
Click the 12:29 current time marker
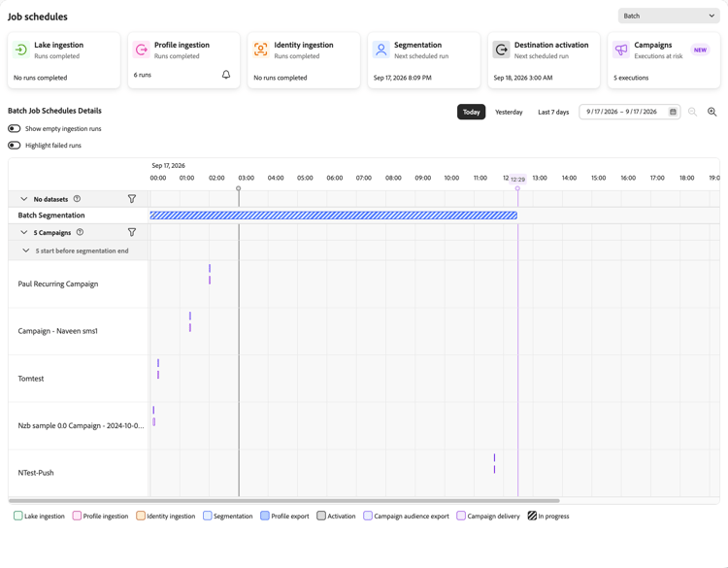[517, 180]
